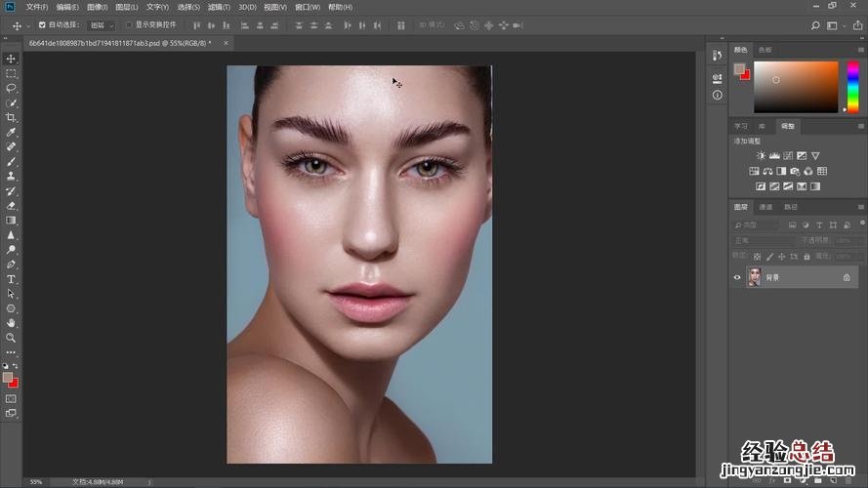This screenshot has width=868, height=488.
Task: Select the Crop tool
Action: point(11,117)
